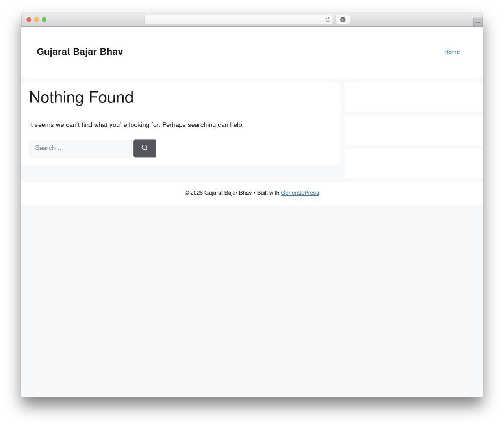
Task: Click the "It seems we can't find" message
Action: [x=136, y=125]
